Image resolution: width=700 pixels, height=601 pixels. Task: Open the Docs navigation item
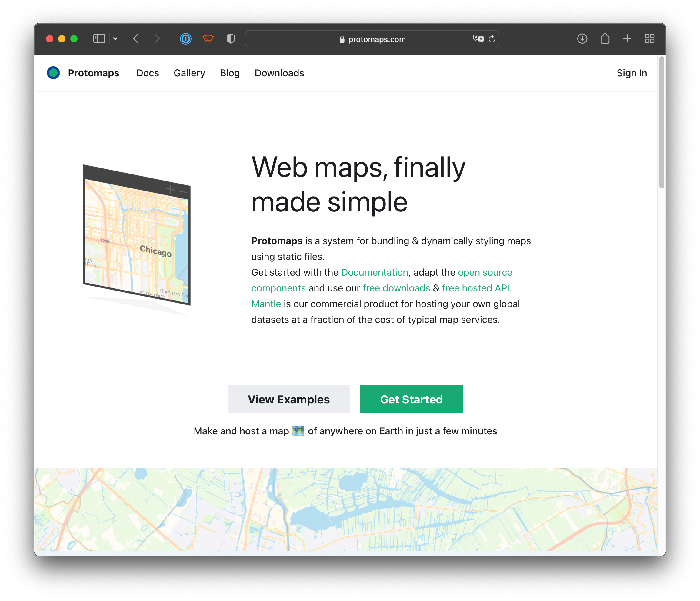pyautogui.click(x=148, y=73)
